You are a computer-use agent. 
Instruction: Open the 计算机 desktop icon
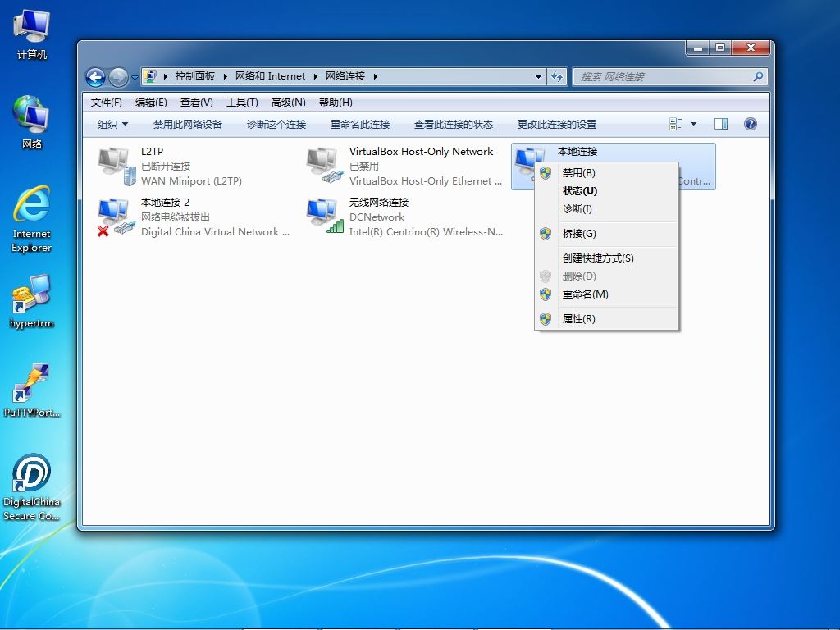tap(32, 33)
